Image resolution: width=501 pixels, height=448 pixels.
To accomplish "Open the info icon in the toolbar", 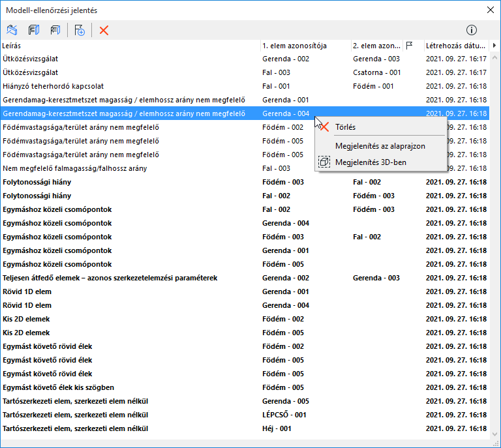I will coord(471,30).
